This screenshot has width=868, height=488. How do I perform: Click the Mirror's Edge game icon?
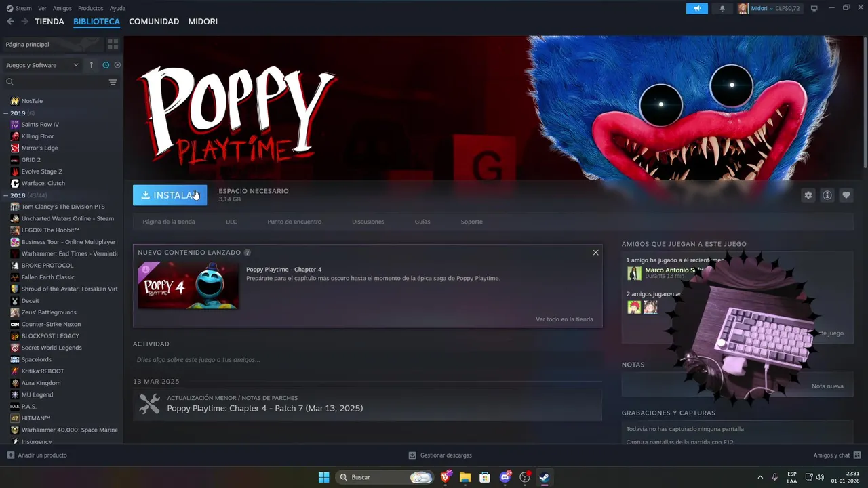coord(15,148)
